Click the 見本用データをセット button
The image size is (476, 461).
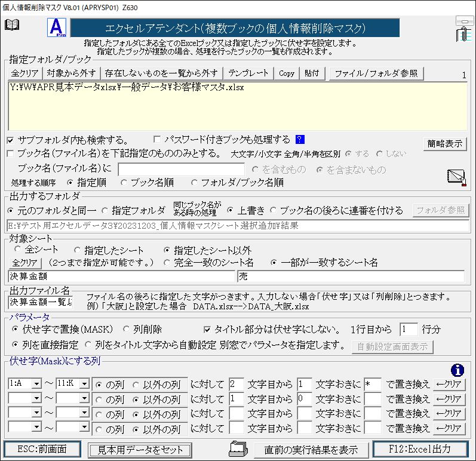pyautogui.click(x=140, y=449)
